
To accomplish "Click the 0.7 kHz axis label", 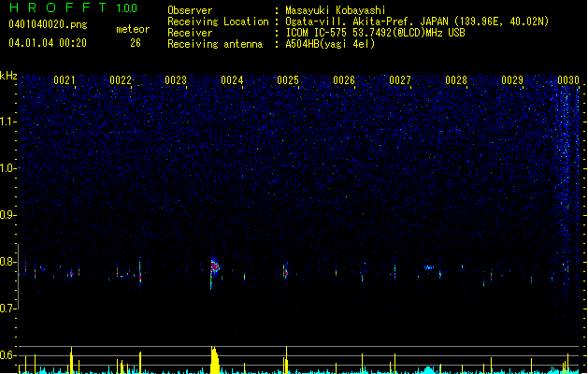I will point(7,309).
